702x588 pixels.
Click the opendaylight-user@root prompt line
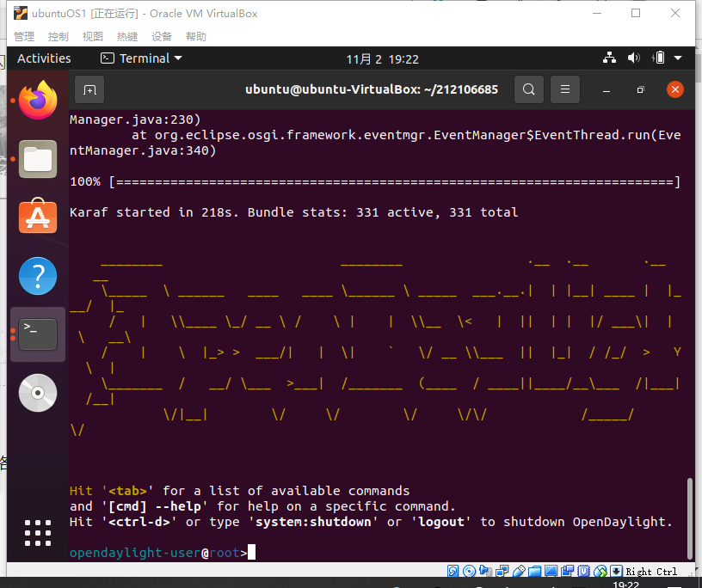163,553
